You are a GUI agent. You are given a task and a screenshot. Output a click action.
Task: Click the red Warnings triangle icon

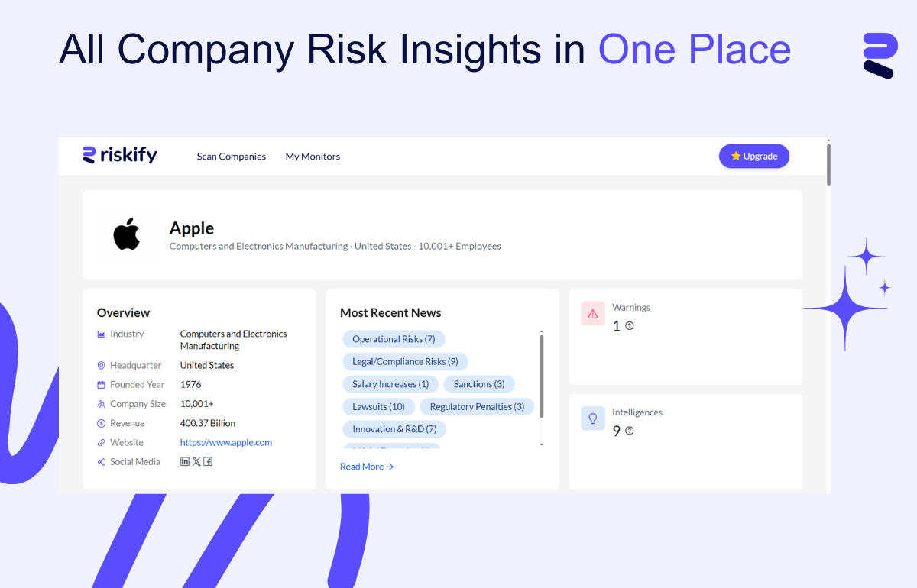(x=593, y=314)
